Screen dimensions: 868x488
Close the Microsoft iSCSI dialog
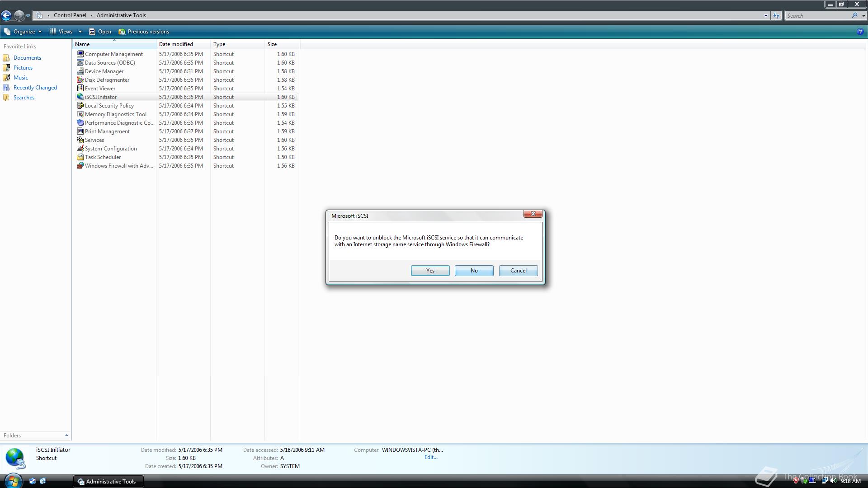533,214
